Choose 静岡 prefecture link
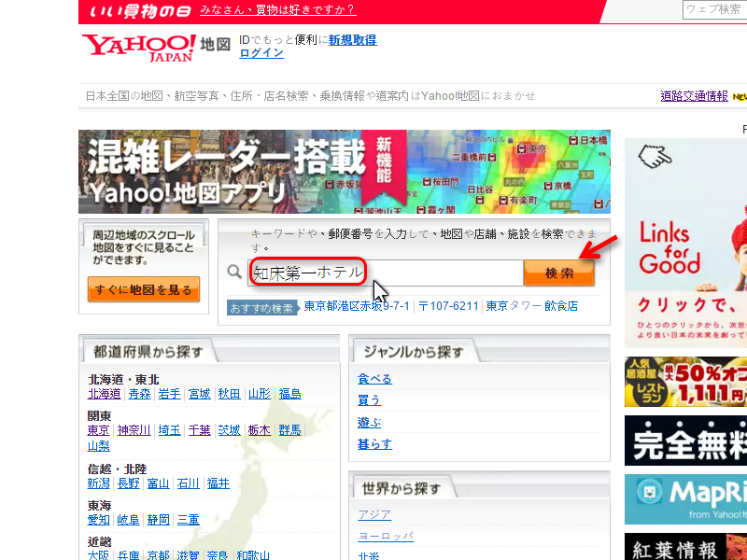 pyautogui.click(x=158, y=520)
